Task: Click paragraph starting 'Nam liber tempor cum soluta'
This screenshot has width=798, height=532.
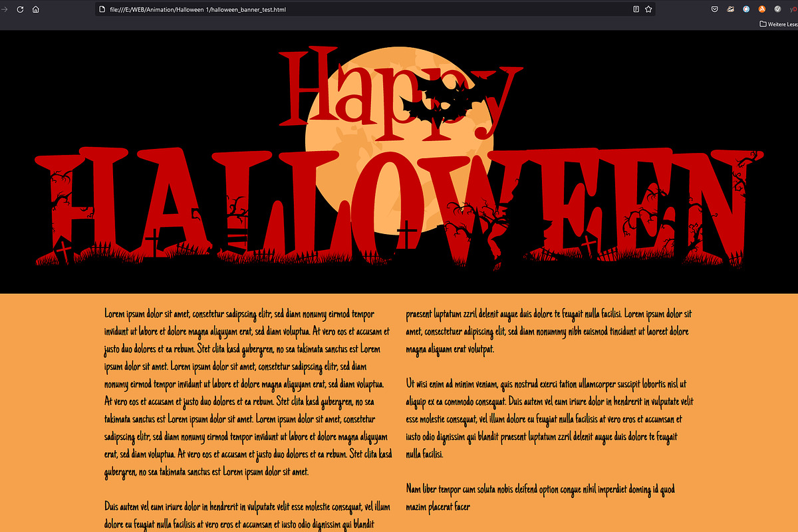Action: 540,497
